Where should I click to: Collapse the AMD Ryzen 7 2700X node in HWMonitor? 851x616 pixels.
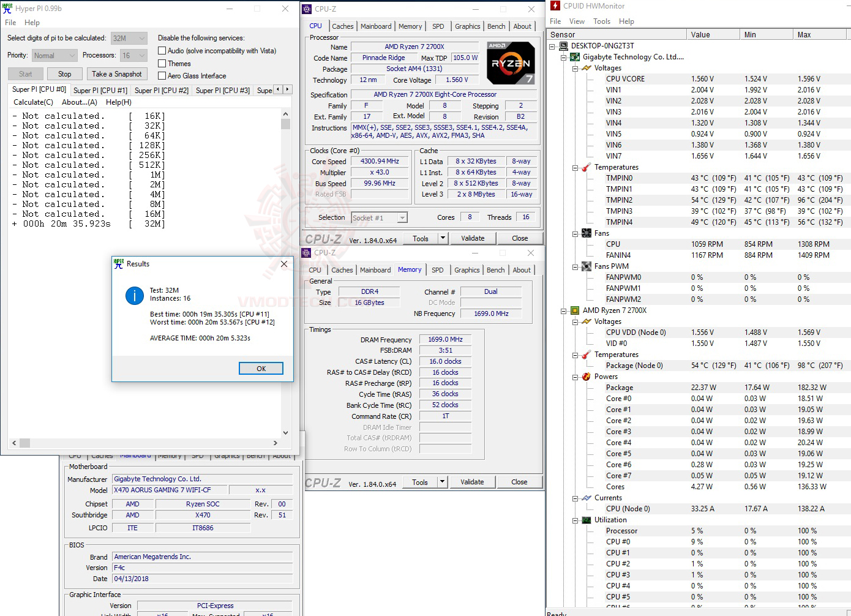click(x=564, y=310)
